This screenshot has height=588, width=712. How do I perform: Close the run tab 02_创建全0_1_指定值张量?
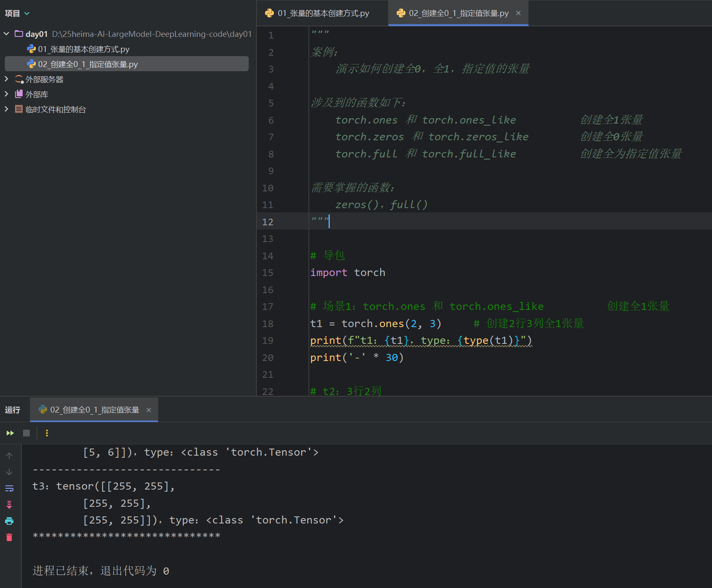point(148,410)
